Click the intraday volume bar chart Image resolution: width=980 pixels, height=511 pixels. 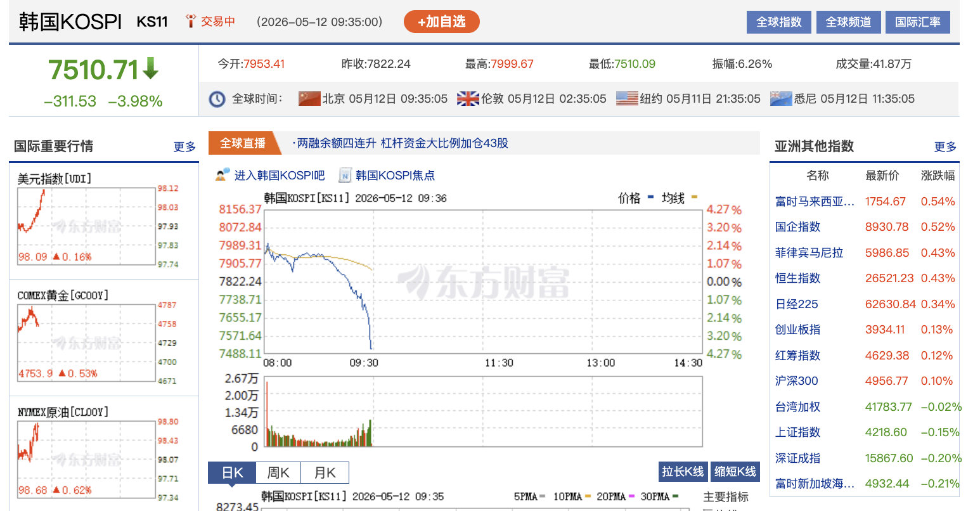pyautogui.click(x=483, y=411)
